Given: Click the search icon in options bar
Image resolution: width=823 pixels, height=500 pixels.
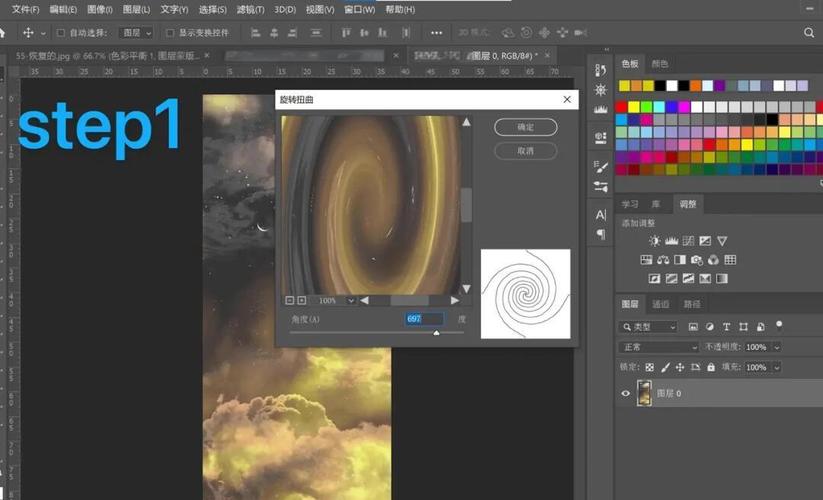Looking at the screenshot, I should (x=809, y=33).
